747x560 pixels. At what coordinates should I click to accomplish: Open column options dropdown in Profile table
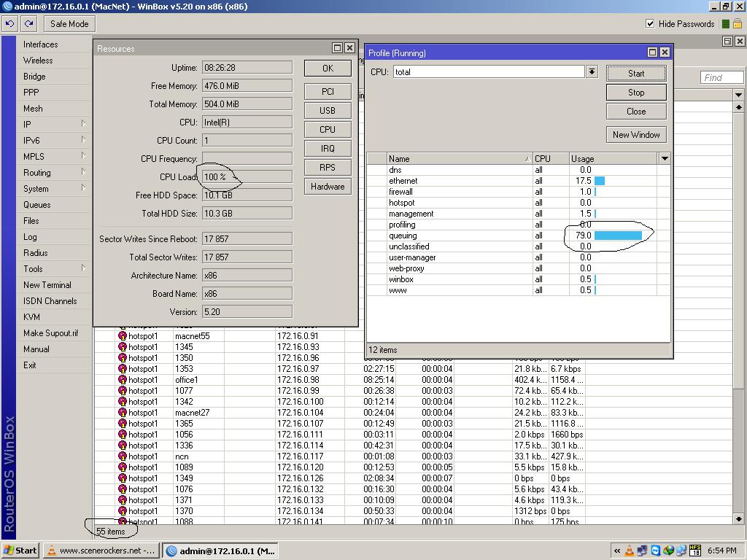(664, 158)
